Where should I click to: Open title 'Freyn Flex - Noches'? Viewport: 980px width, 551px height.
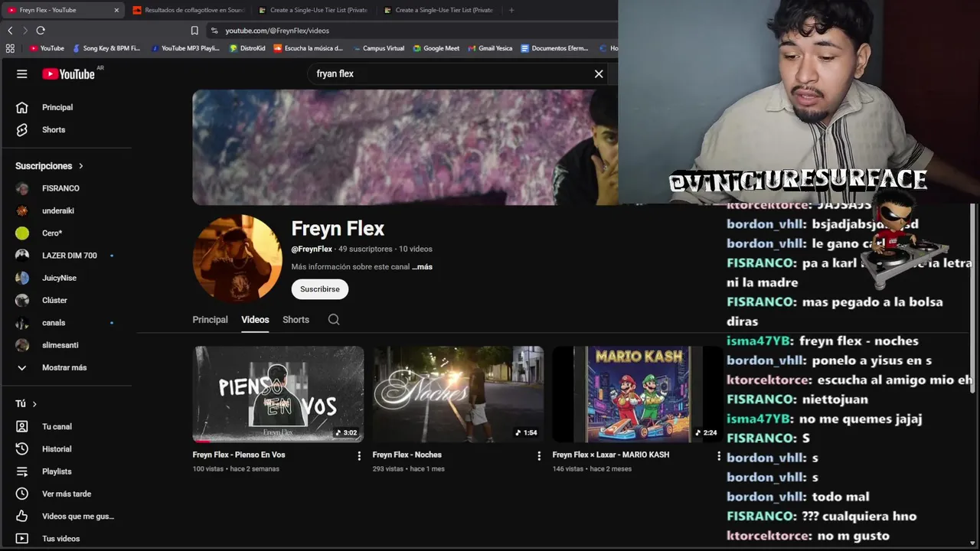click(x=407, y=455)
